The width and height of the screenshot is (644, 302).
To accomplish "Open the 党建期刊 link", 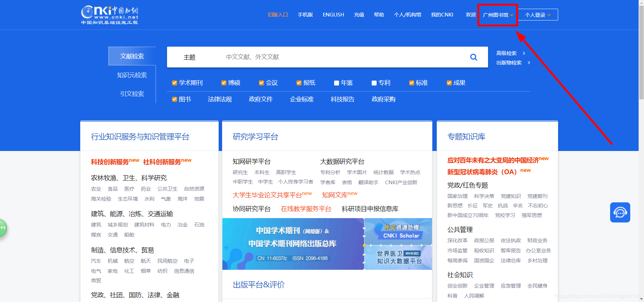I will pyautogui.click(x=537, y=196).
